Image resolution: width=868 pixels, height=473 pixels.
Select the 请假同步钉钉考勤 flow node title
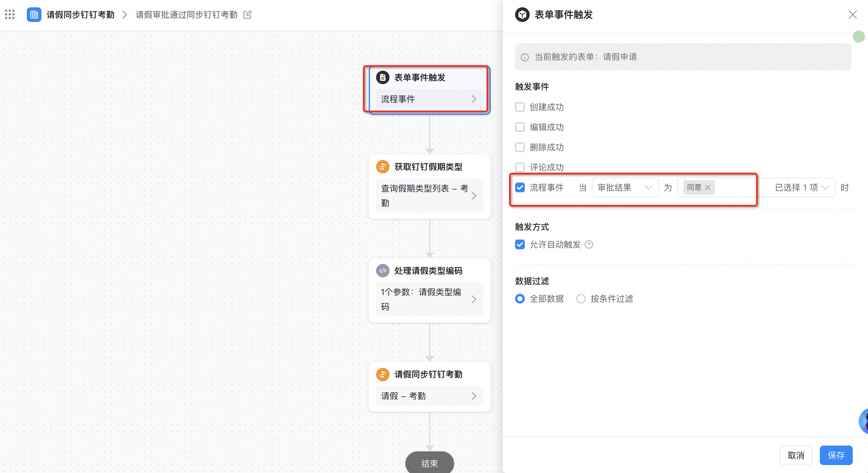click(428, 375)
